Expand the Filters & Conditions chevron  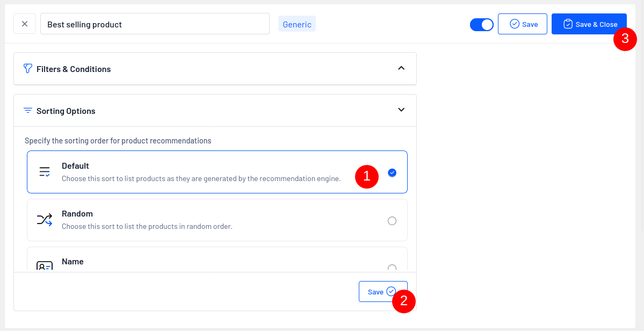coord(401,68)
